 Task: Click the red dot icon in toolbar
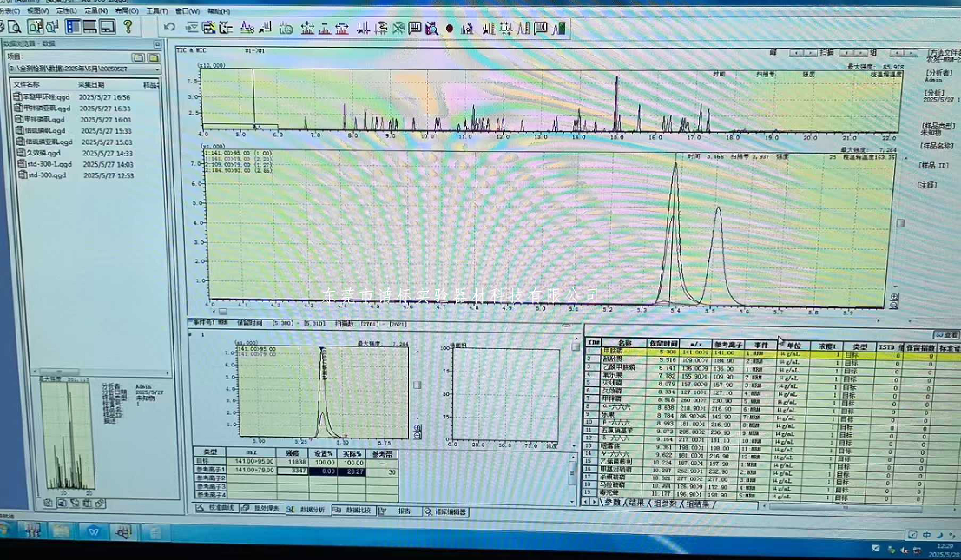450,29
